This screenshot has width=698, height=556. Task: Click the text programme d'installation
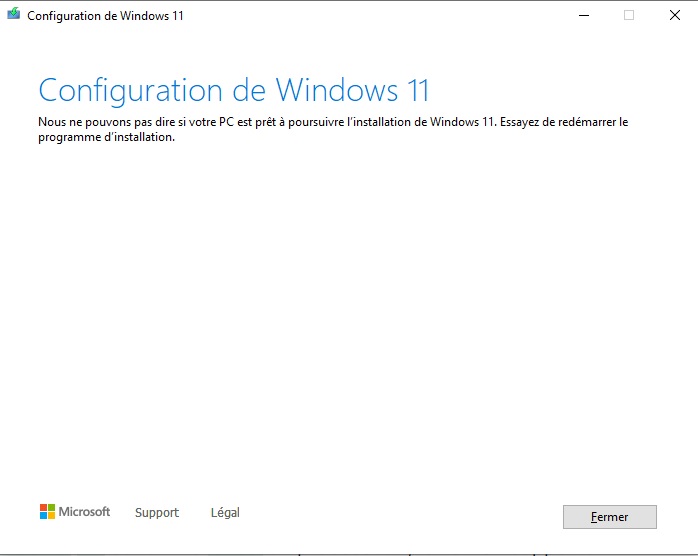point(106,137)
